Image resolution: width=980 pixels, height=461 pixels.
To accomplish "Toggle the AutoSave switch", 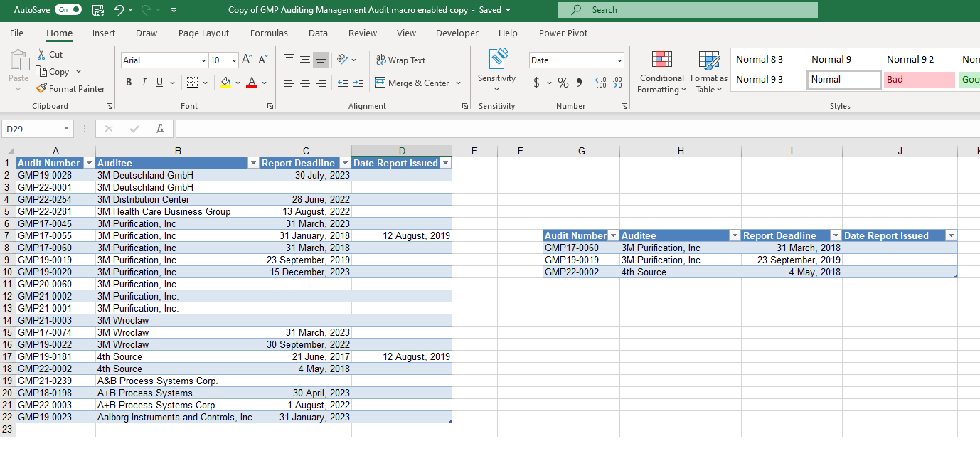I will (x=68, y=10).
